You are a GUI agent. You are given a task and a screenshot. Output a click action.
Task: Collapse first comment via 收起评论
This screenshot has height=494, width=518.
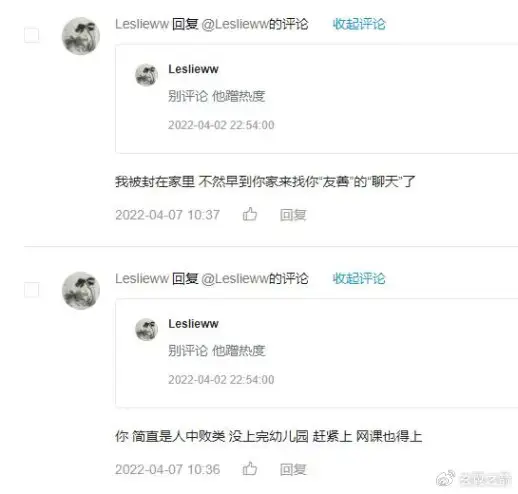pyautogui.click(x=359, y=24)
